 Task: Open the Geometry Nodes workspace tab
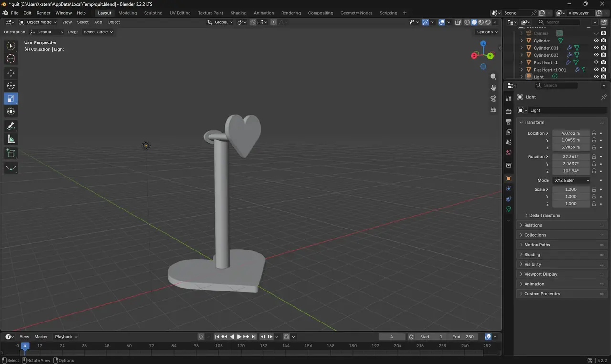point(356,13)
